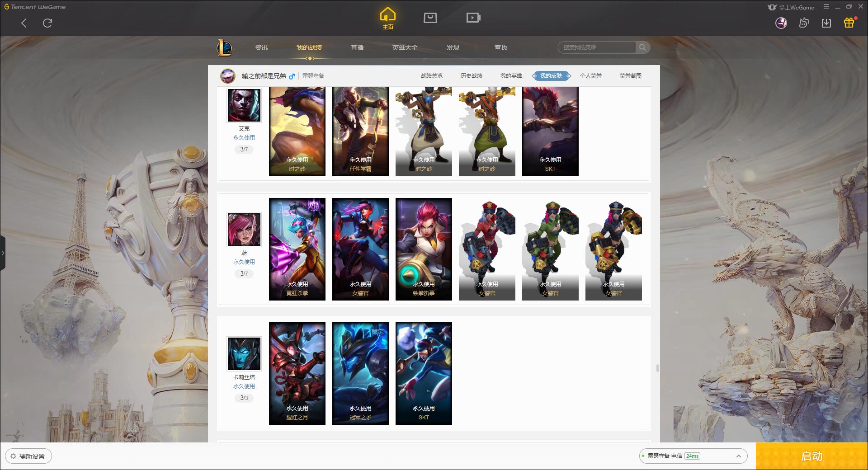Click the vertical scrollbar thumb
This screenshot has width=868, height=470.
tap(657, 368)
